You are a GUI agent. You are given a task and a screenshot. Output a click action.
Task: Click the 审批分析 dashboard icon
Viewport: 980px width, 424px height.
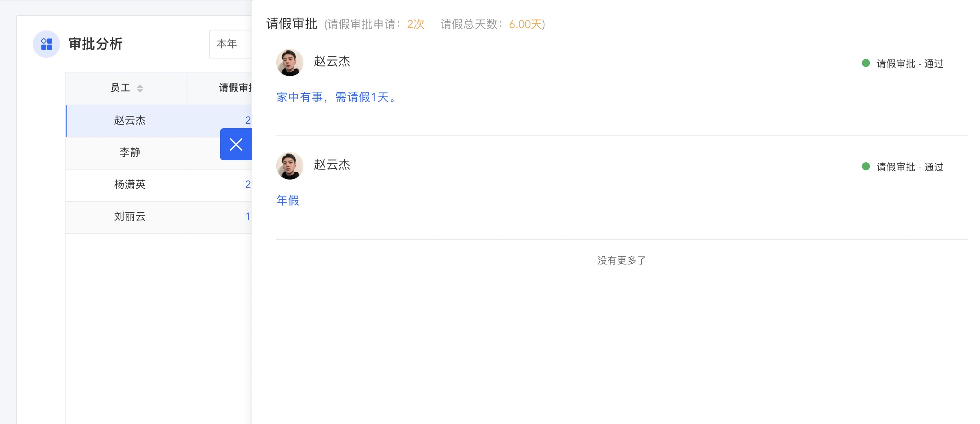(x=46, y=44)
